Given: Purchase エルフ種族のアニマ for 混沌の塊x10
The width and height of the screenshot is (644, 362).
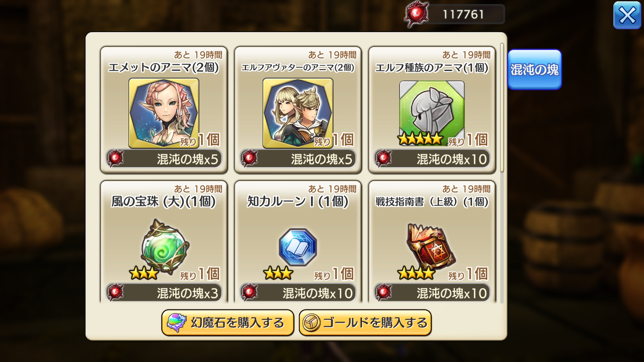Looking at the screenshot, I should pos(432,159).
